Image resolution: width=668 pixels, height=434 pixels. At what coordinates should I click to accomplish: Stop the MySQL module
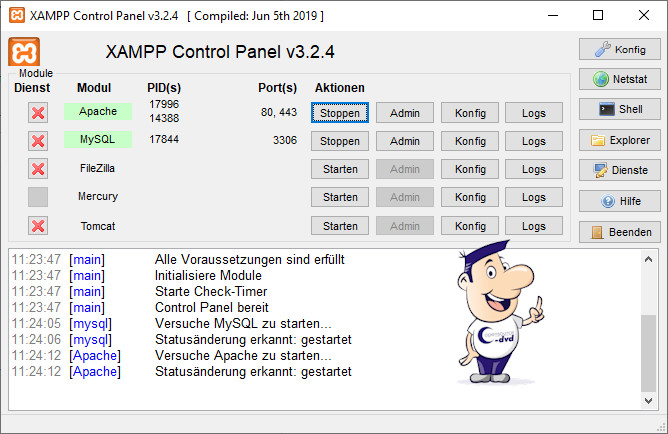click(340, 141)
